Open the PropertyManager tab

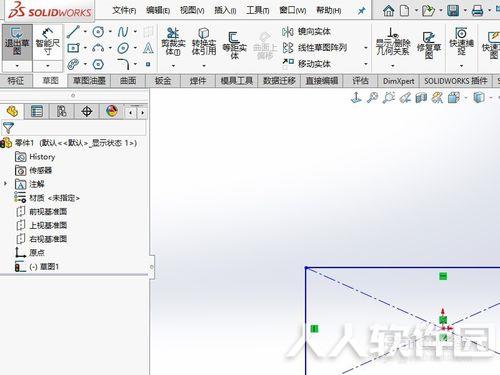pyautogui.click(x=37, y=111)
